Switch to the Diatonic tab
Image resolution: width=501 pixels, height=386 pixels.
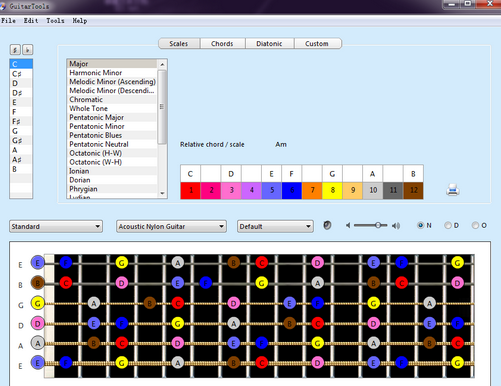click(x=269, y=44)
